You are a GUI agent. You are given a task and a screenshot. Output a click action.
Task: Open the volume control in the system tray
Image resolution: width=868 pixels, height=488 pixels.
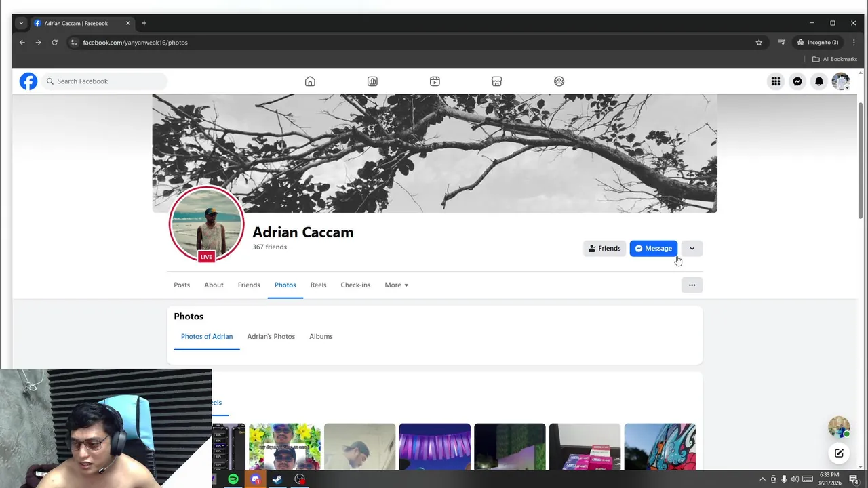tap(795, 479)
